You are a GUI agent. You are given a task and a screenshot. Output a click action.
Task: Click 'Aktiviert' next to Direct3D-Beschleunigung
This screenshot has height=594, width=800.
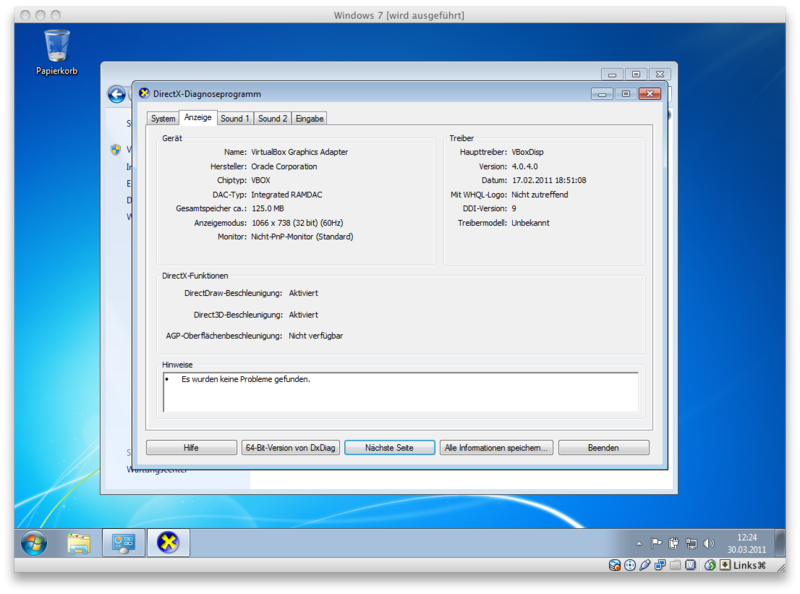303,315
